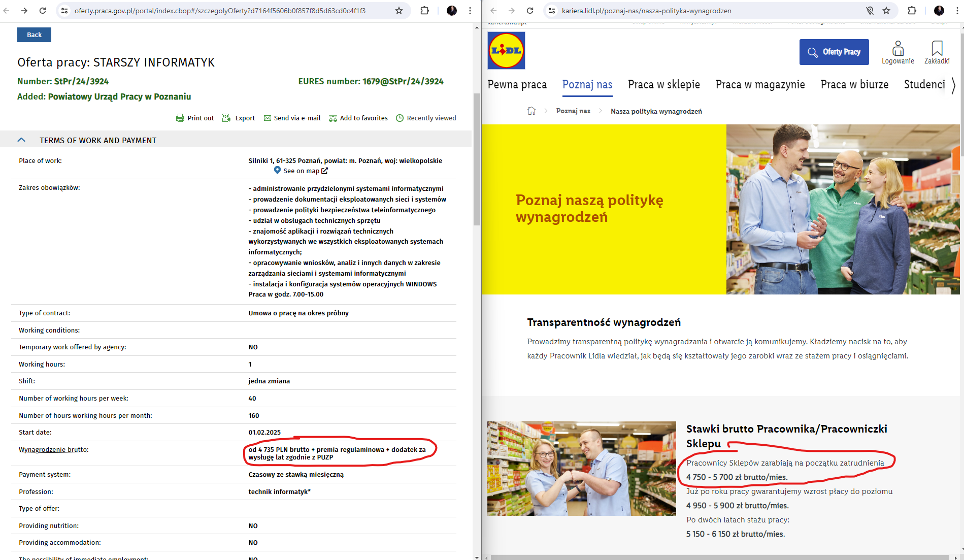Open the See on map link

click(x=306, y=171)
